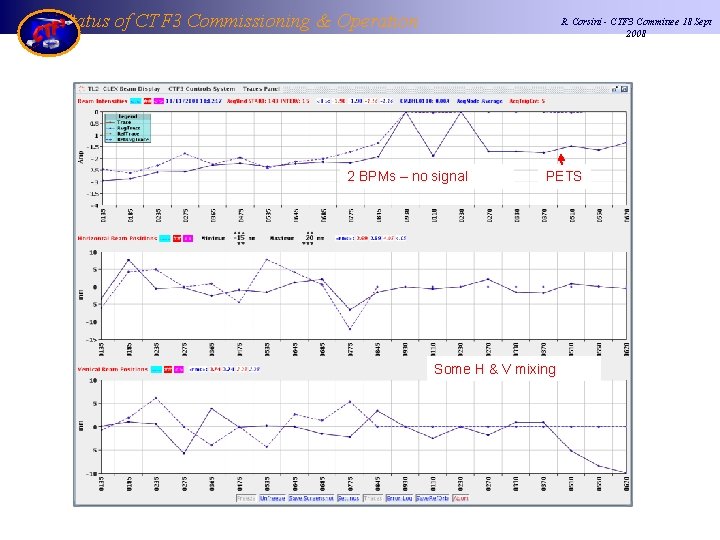Click the Traces Panel title text

261,89
